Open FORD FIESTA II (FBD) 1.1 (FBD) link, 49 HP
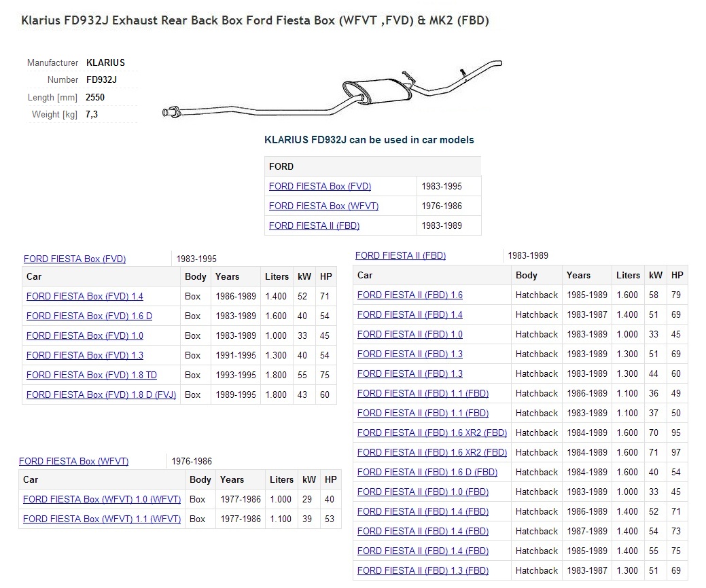 pos(423,394)
